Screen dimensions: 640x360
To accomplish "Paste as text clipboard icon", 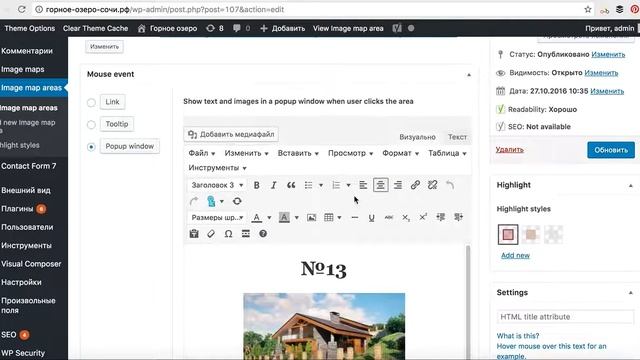I will [194, 234].
